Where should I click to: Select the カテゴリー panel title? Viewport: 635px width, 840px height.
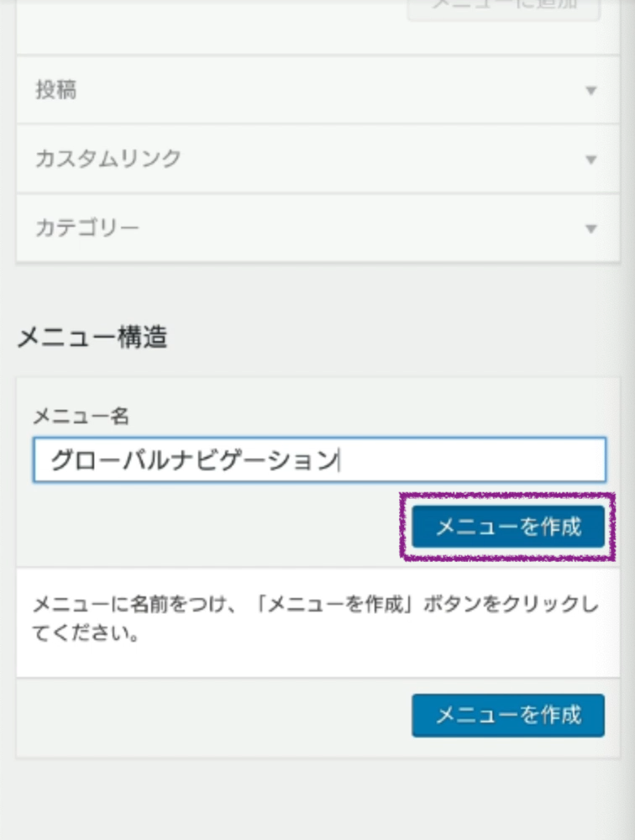pos(87,228)
